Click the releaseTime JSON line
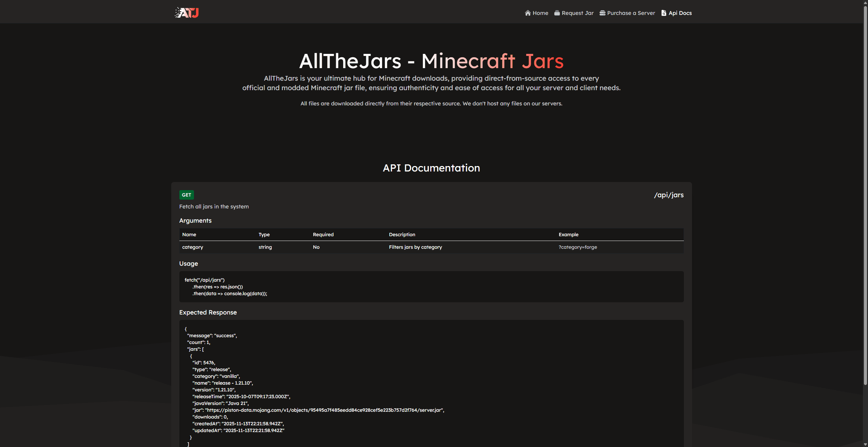Viewport: 868px width, 447px height. pos(241,397)
